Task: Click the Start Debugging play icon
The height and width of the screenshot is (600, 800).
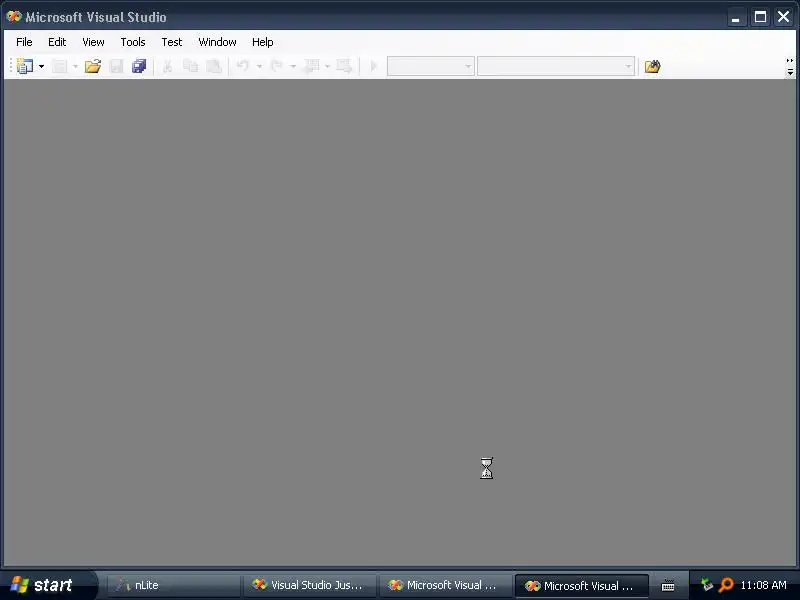Action: coord(373,66)
